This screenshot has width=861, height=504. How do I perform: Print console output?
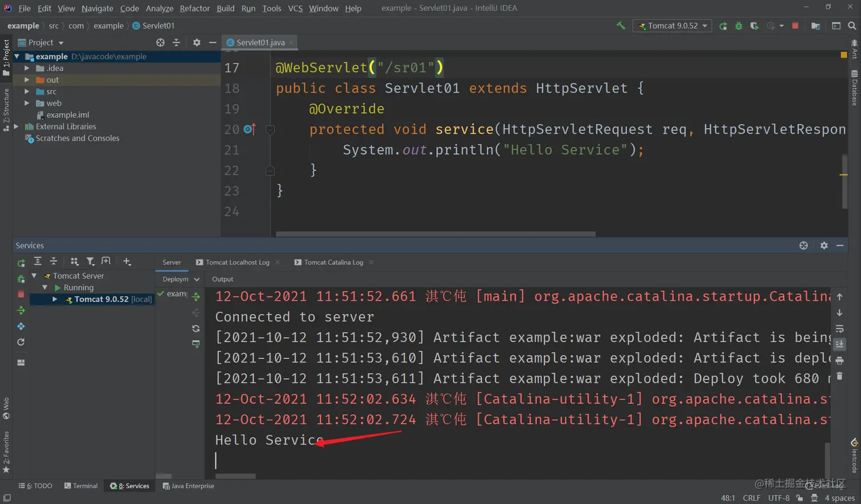click(x=839, y=360)
